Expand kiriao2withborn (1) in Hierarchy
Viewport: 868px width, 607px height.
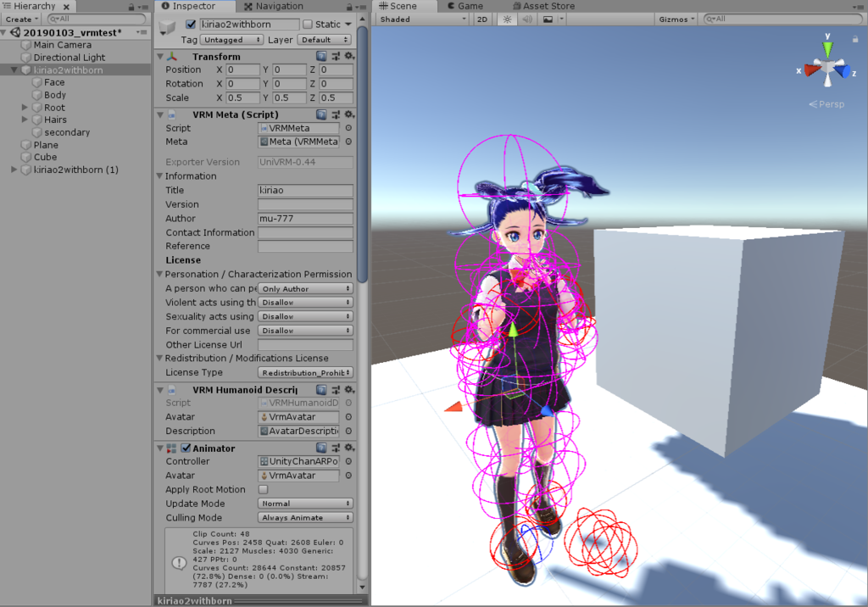[14, 170]
